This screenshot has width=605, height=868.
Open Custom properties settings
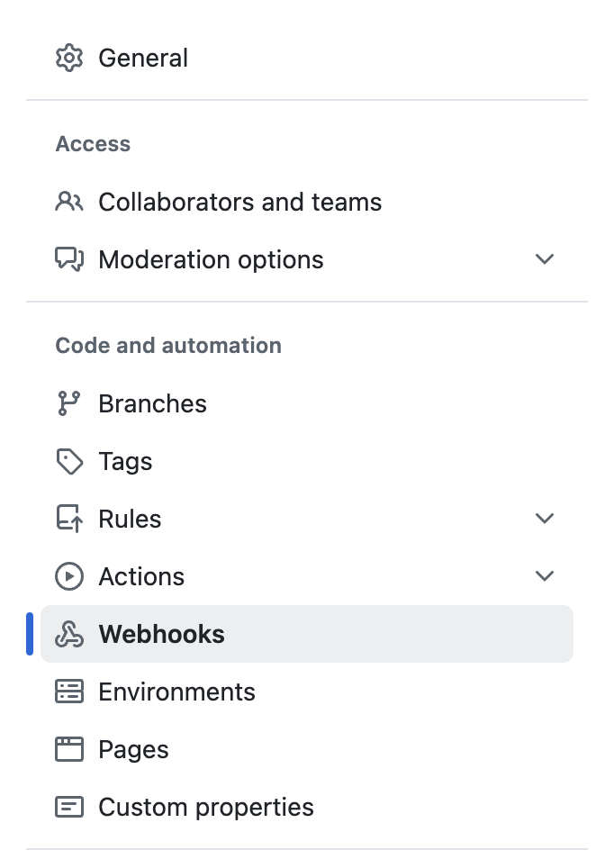[x=206, y=807]
